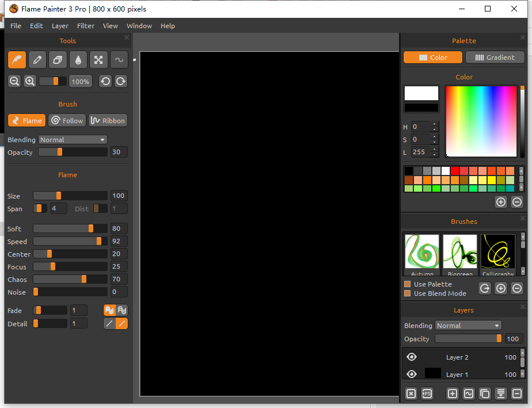The width and height of the screenshot is (532, 408).
Task: Close the Palette panel
Action: pos(523,37)
